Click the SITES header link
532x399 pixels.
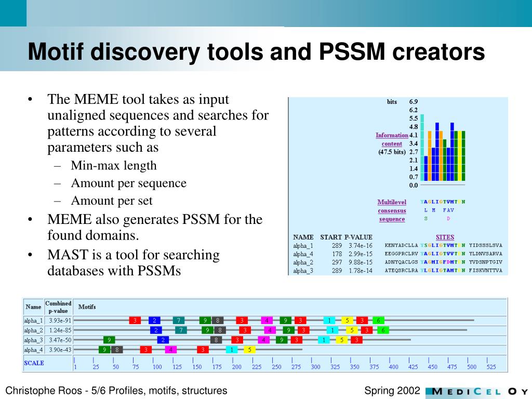[445, 237]
